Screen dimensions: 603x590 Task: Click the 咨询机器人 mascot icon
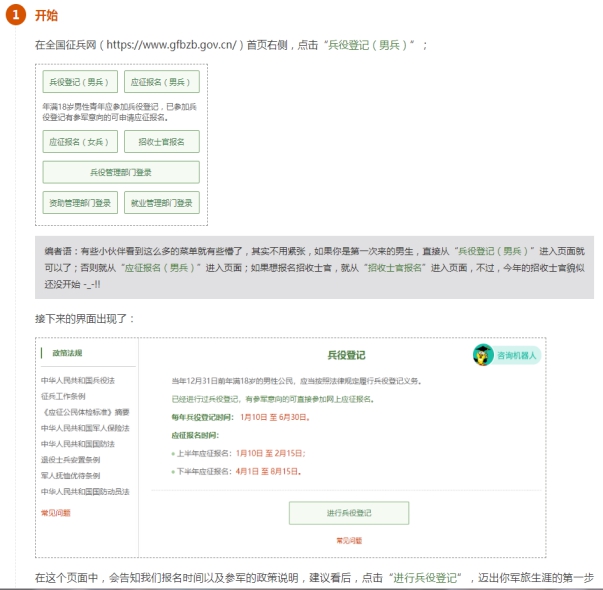483,355
